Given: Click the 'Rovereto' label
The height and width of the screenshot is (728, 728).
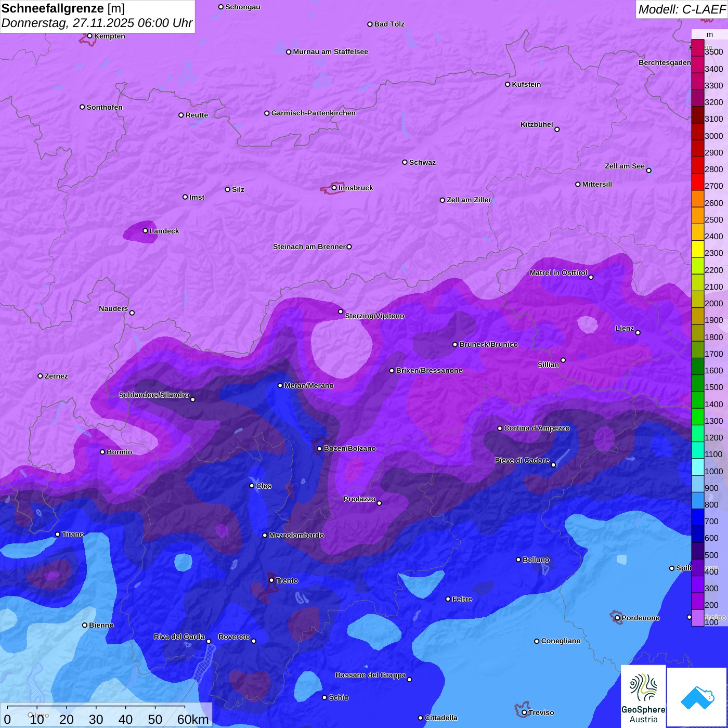Looking at the screenshot, I should coord(234,636).
